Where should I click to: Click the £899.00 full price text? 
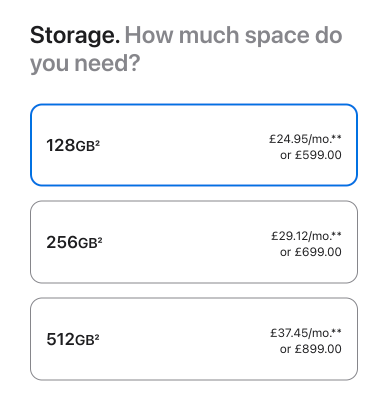(318, 349)
